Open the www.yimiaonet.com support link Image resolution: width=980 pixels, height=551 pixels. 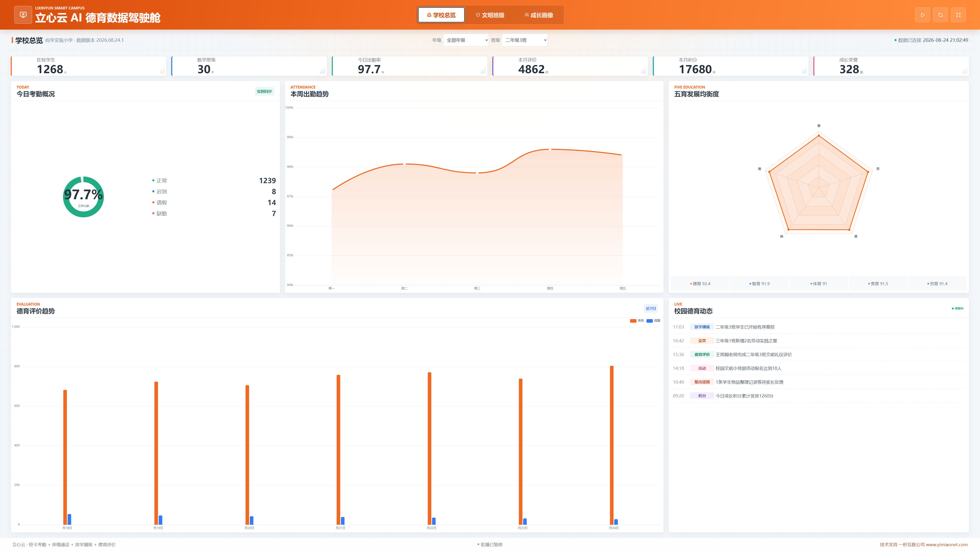coord(947,545)
